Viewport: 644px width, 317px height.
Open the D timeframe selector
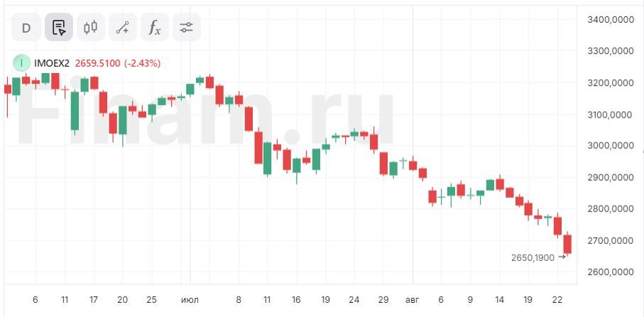(26, 28)
